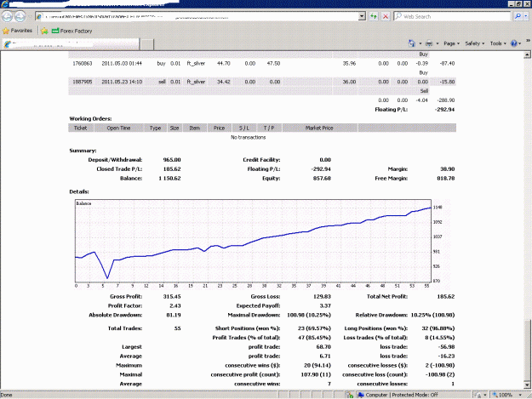This screenshot has height=399, width=532.
Task: Click the search magnifier button
Action: (x=518, y=16)
